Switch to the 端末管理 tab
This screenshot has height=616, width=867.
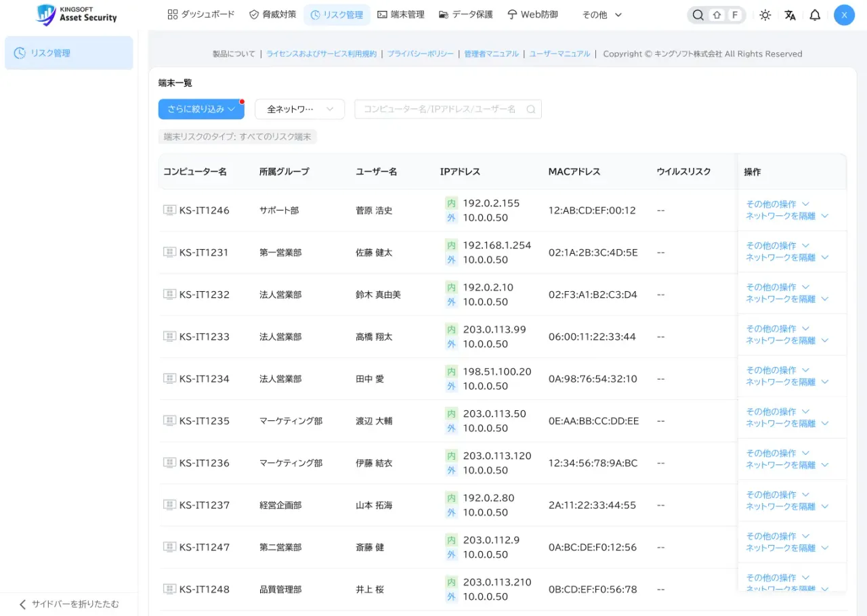401,14
